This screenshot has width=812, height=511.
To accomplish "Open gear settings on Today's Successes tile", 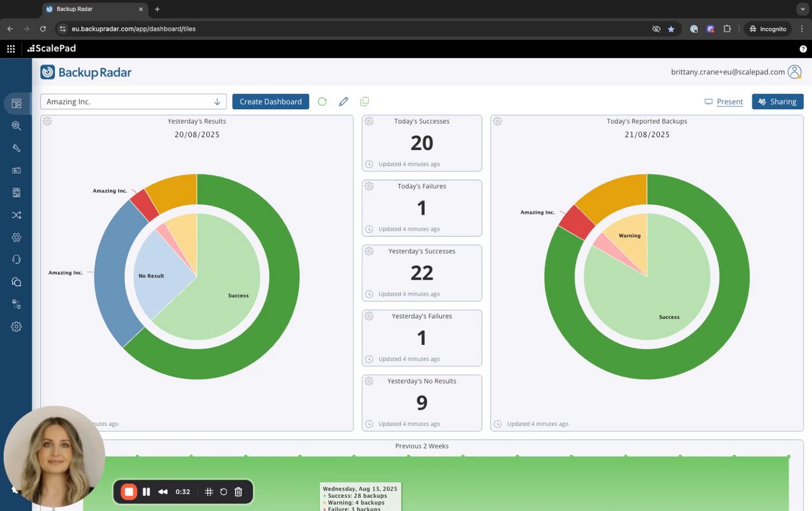I will coord(369,121).
